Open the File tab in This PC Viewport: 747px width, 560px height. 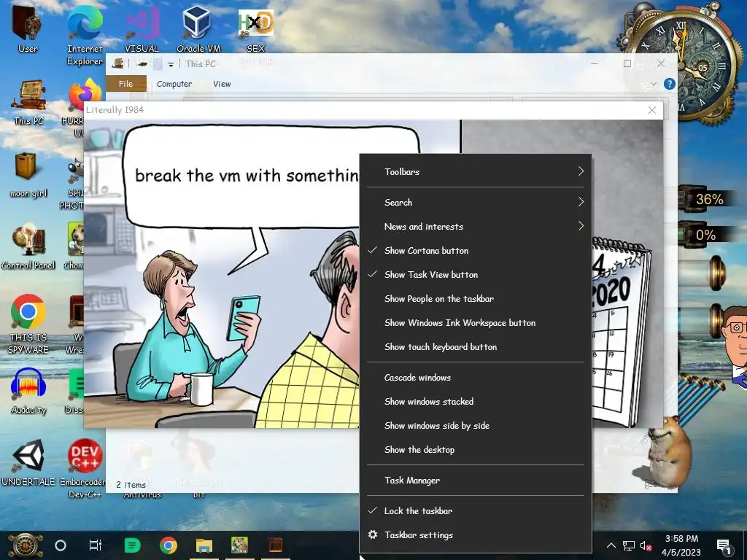coord(125,84)
